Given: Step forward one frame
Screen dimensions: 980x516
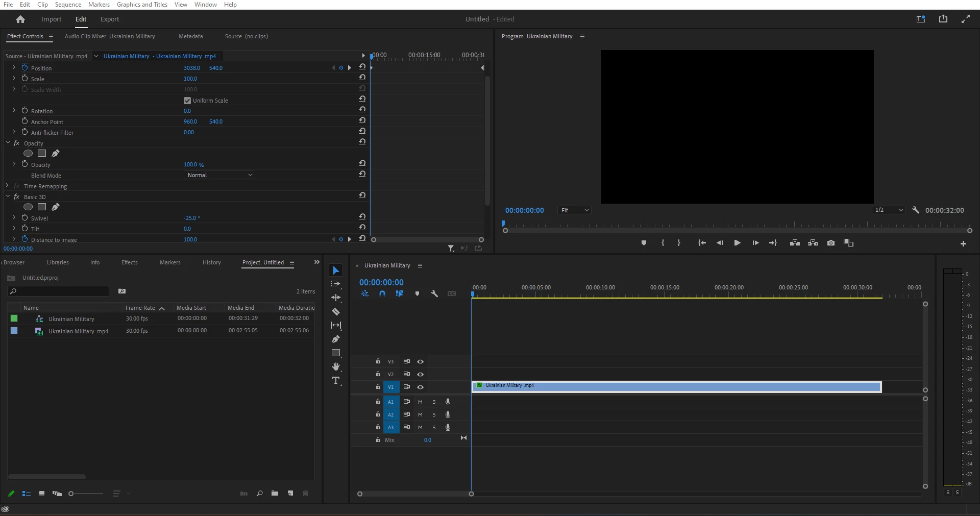Looking at the screenshot, I should [x=755, y=243].
